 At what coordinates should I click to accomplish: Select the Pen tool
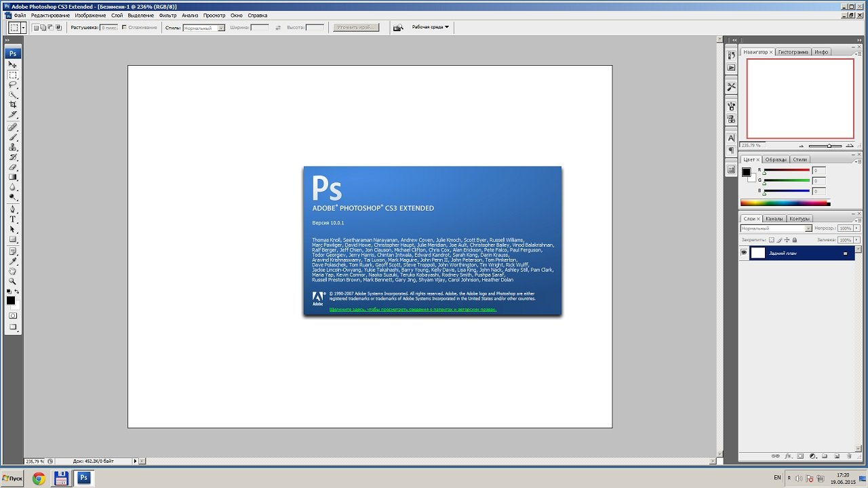tap(13, 209)
